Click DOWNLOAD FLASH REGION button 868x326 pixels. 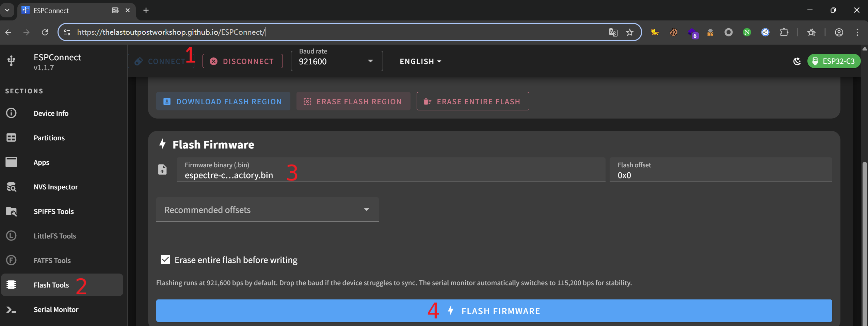pos(223,102)
